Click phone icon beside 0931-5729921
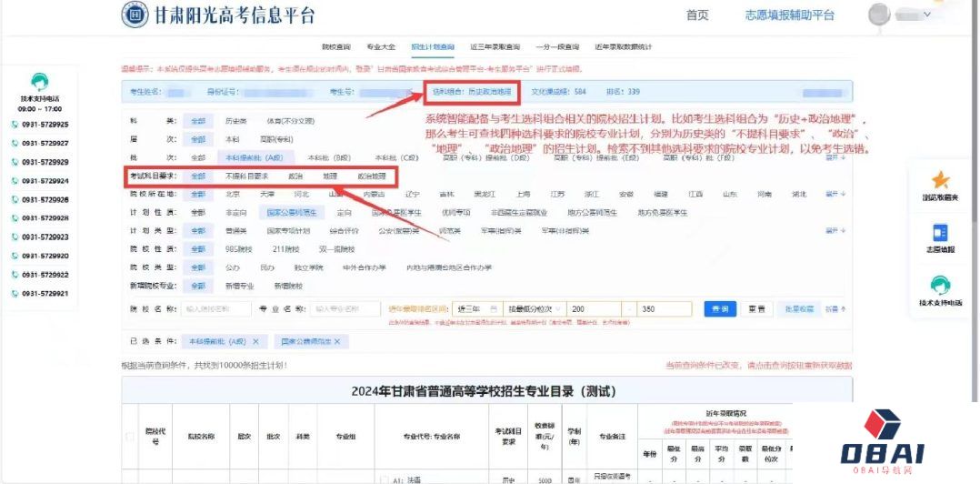The width and height of the screenshot is (980, 484). (x=15, y=293)
